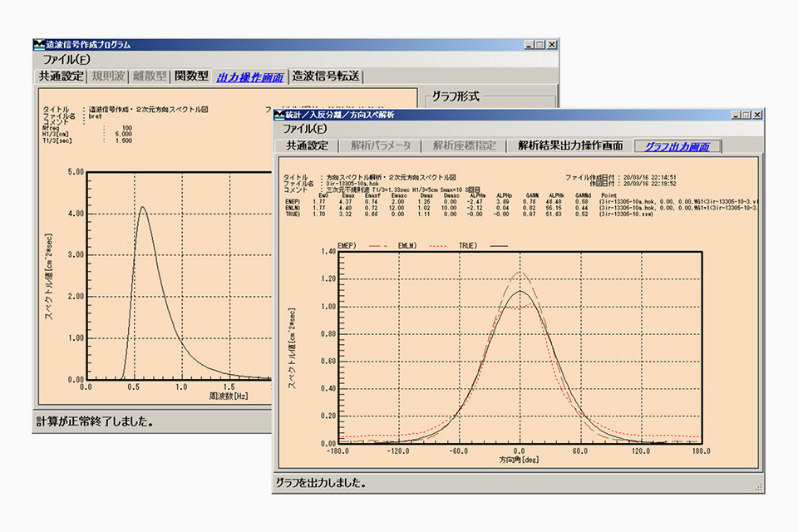Click the H1/3[cm] value 5.000
Viewport: 798px width, 532px height.
[x=124, y=135]
